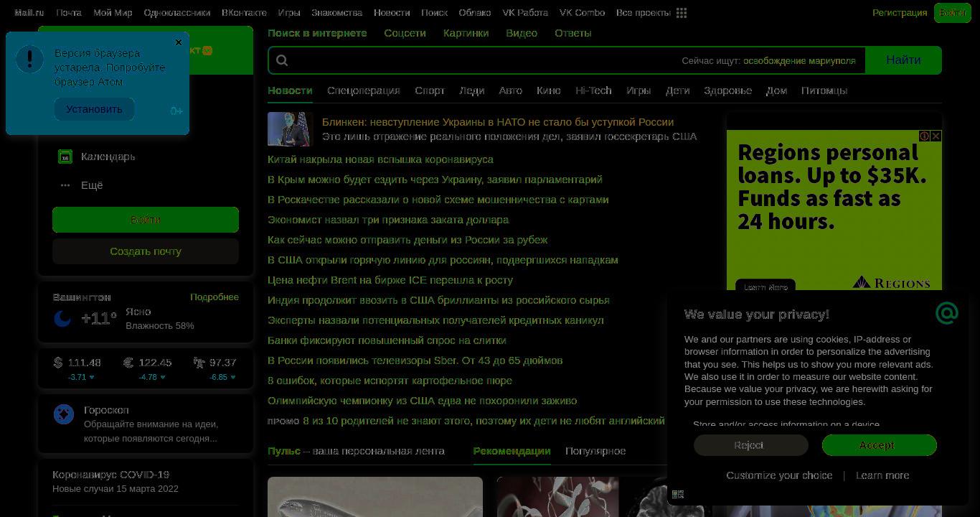Screen dimensions: 980x517
Task: Select the Рекомендации feed tab
Action: pos(512,451)
